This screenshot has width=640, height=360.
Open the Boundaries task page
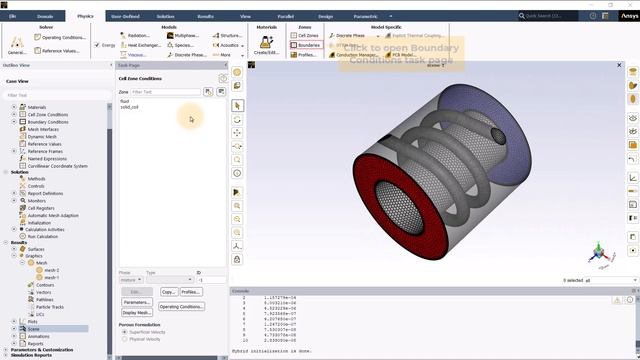tap(306, 45)
